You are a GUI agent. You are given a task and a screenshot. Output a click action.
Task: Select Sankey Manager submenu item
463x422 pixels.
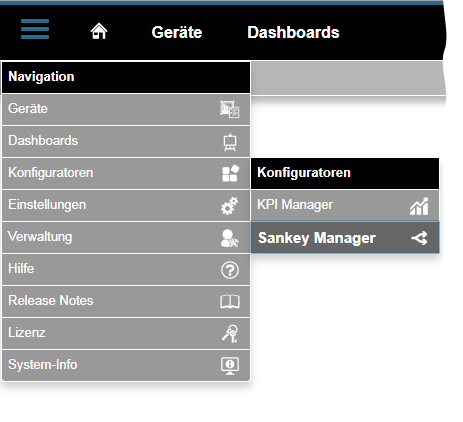point(345,238)
